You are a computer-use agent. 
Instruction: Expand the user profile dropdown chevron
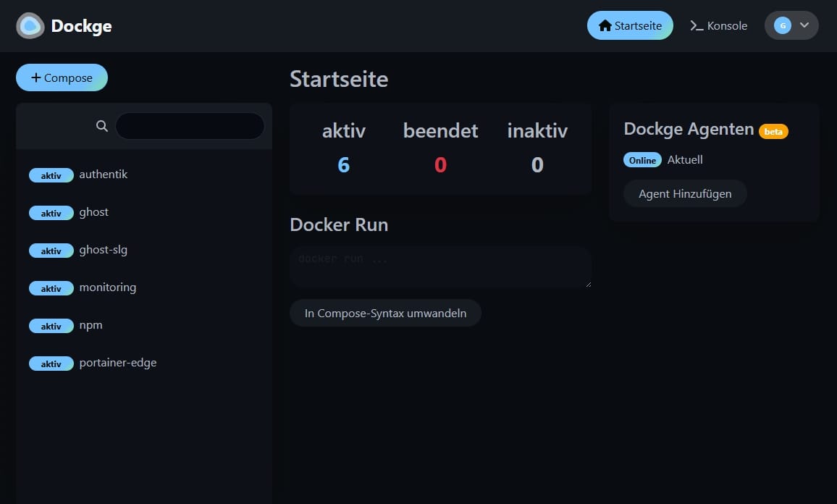pos(804,25)
